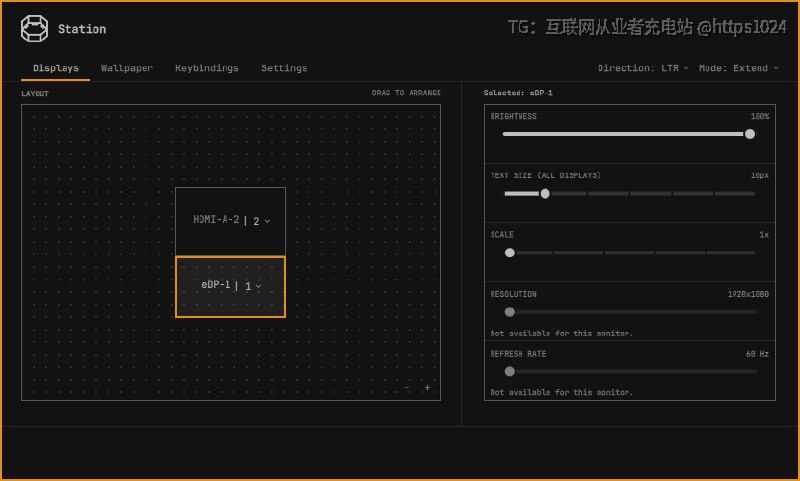Image resolution: width=800 pixels, height=481 pixels.
Task: Click the Brightness slider handle
Action: coord(749,134)
